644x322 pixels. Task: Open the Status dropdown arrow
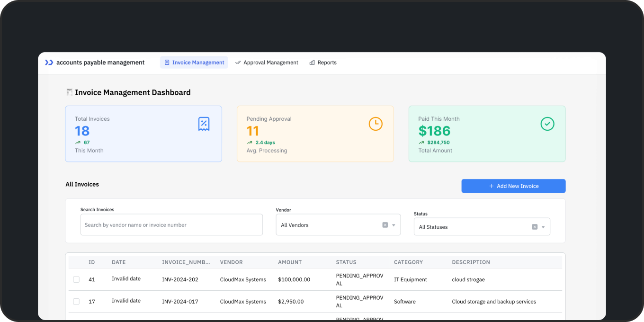[543, 227]
